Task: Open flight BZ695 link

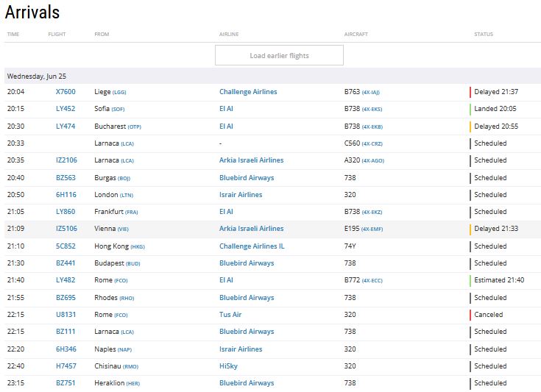Action: [66, 297]
